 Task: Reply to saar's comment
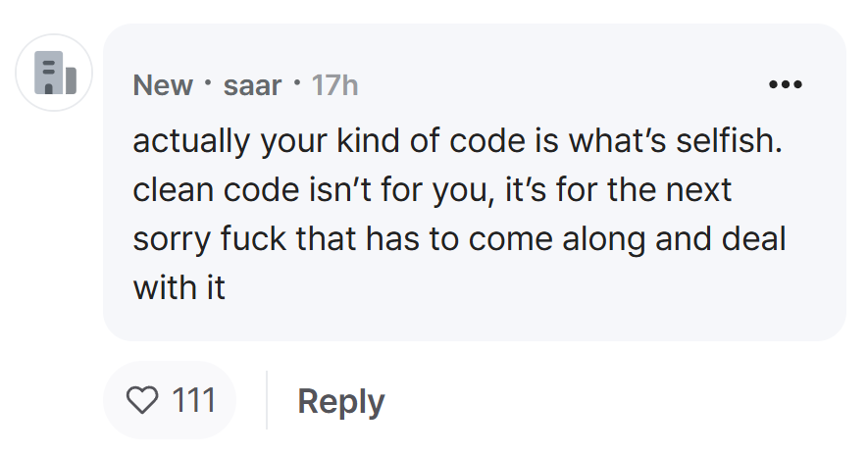[341, 401]
